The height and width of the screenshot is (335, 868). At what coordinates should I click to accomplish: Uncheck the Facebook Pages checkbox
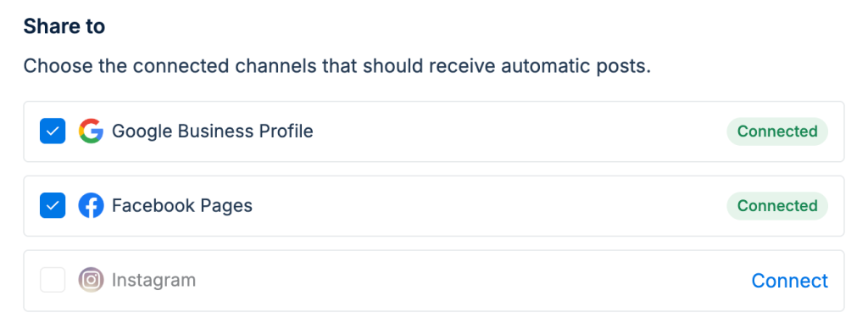[53, 206]
